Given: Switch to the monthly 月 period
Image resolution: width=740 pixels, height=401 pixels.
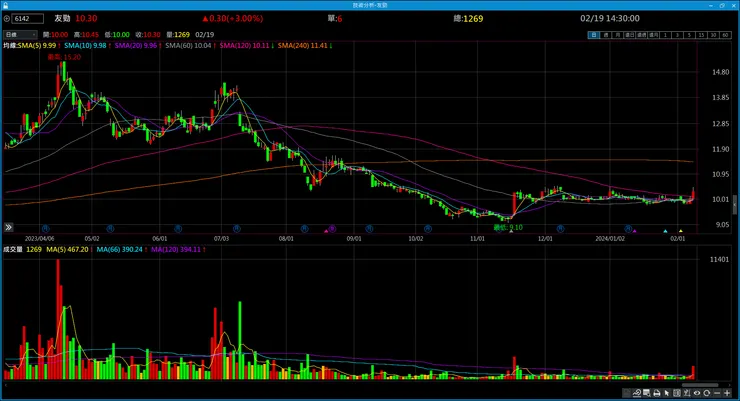Looking at the screenshot, I should (x=618, y=35).
